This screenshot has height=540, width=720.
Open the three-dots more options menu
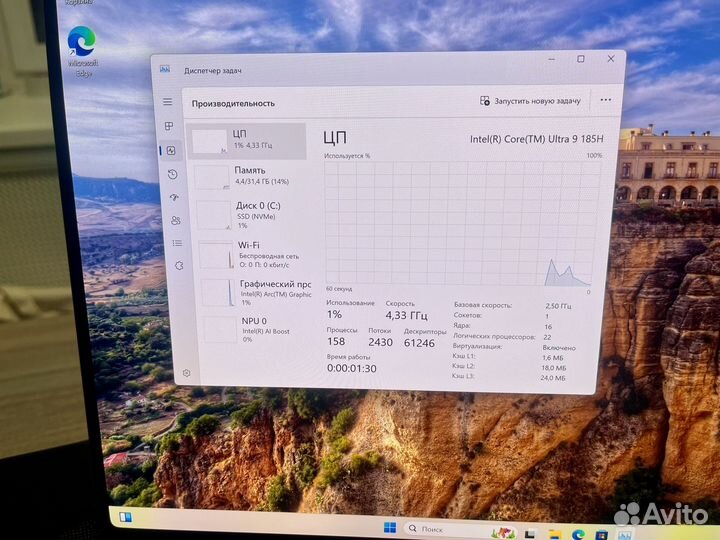click(x=606, y=100)
